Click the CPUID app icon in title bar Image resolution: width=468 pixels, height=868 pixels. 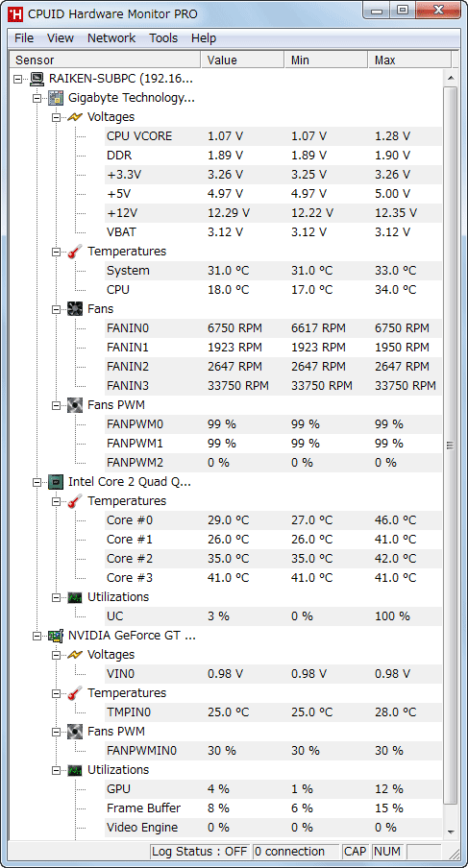click(x=15, y=13)
